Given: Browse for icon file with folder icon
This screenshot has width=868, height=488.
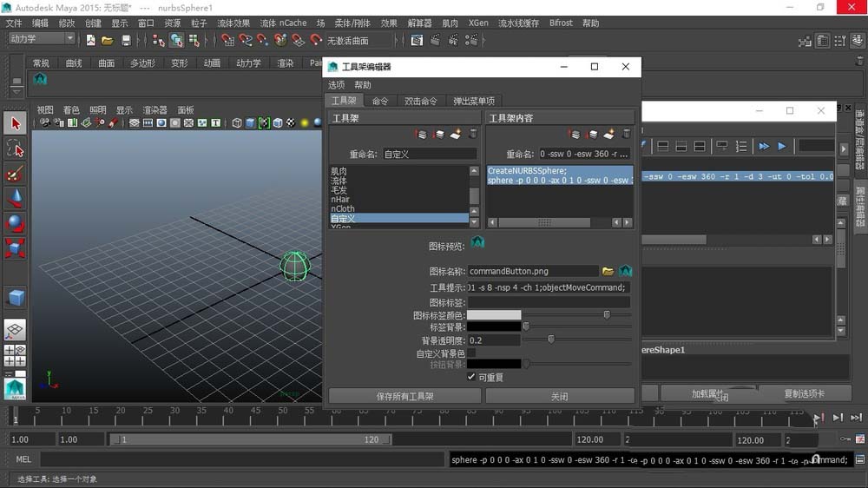Looking at the screenshot, I should tap(608, 271).
